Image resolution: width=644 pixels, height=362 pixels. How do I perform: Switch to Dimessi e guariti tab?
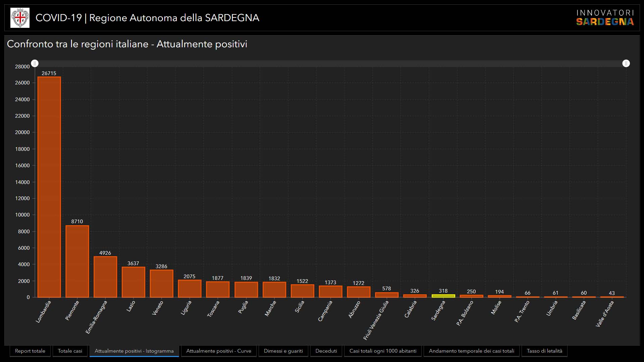pos(283,351)
